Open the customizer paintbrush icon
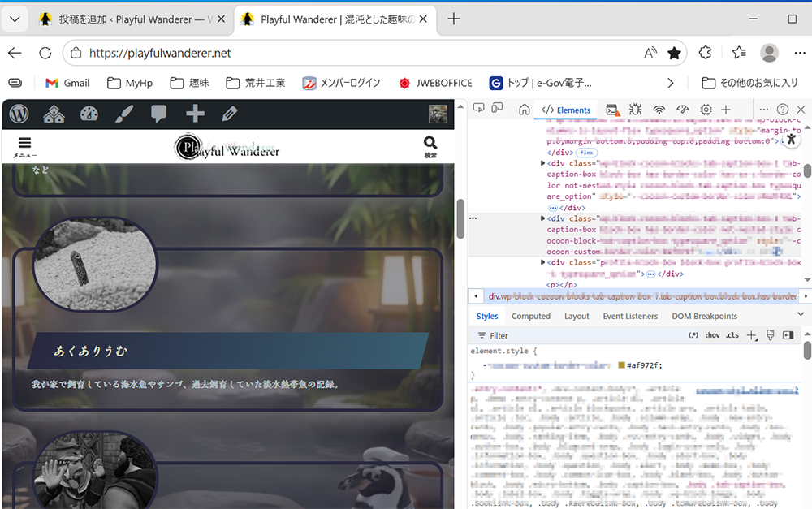 pyautogui.click(x=123, y=114)
